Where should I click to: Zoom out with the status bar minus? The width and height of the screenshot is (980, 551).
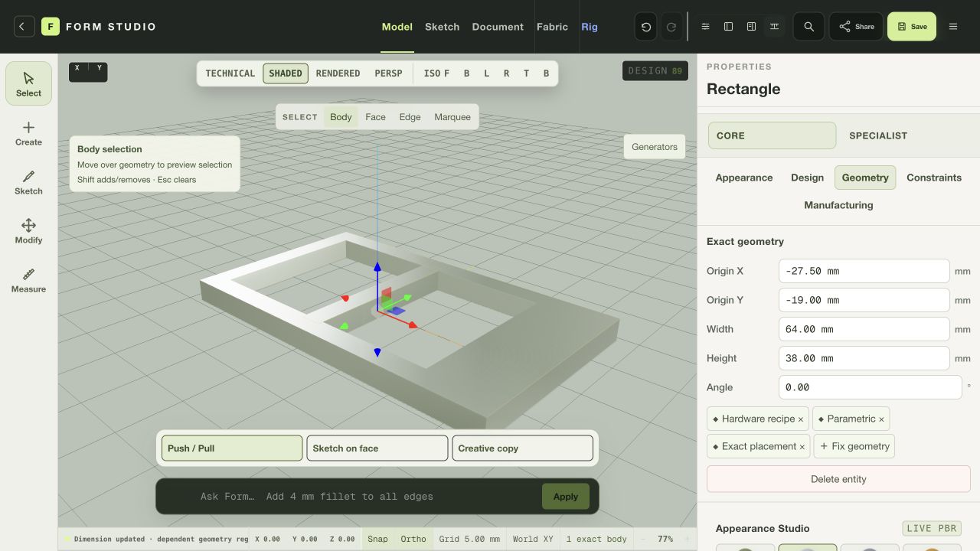[643, 539]
